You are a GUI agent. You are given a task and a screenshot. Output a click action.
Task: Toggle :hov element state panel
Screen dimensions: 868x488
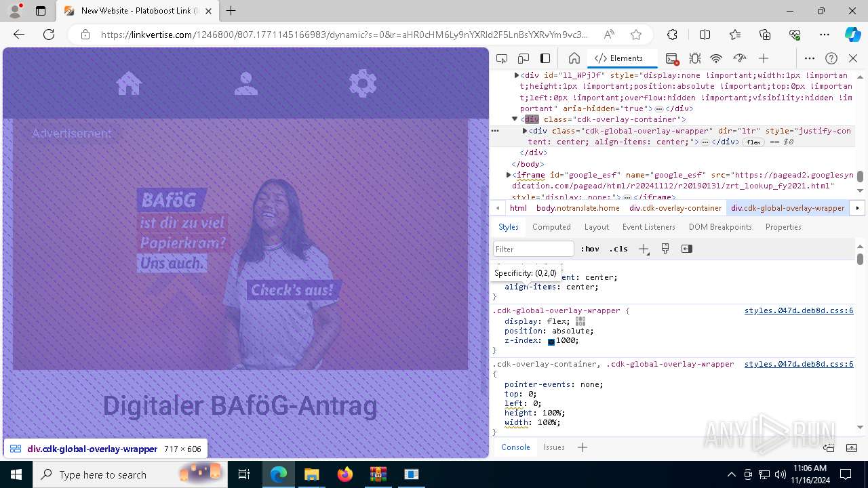pos(590,249)
